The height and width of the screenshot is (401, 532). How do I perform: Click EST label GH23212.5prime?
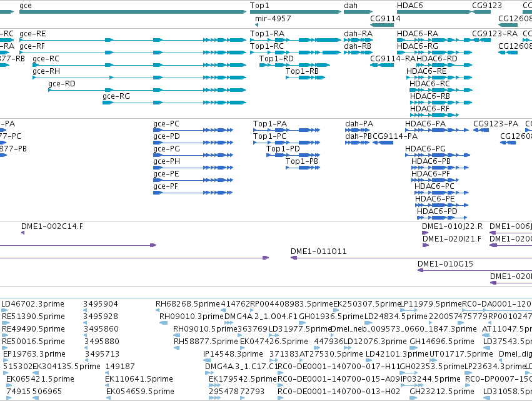click(x=442, y=392)
